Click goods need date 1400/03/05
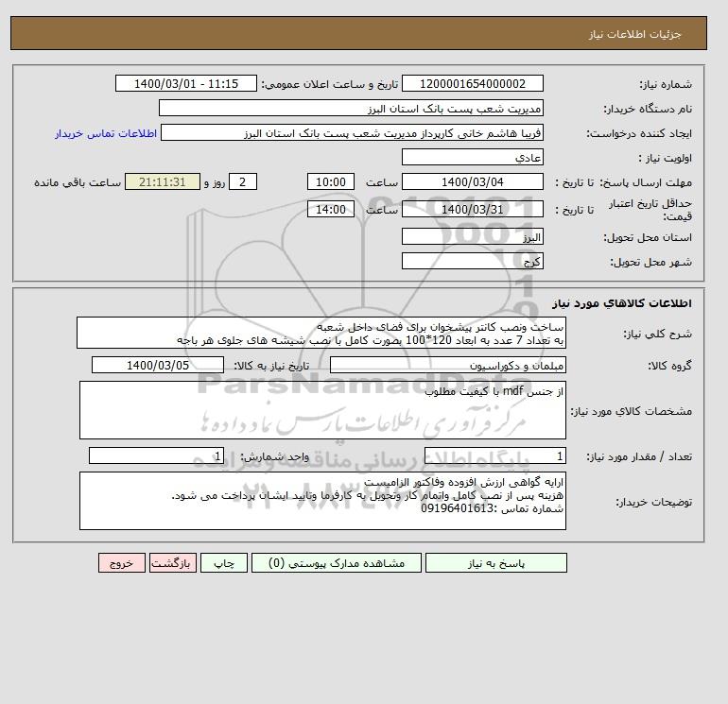The width and height of the screenshot is (728, 704). pos(158,365)
